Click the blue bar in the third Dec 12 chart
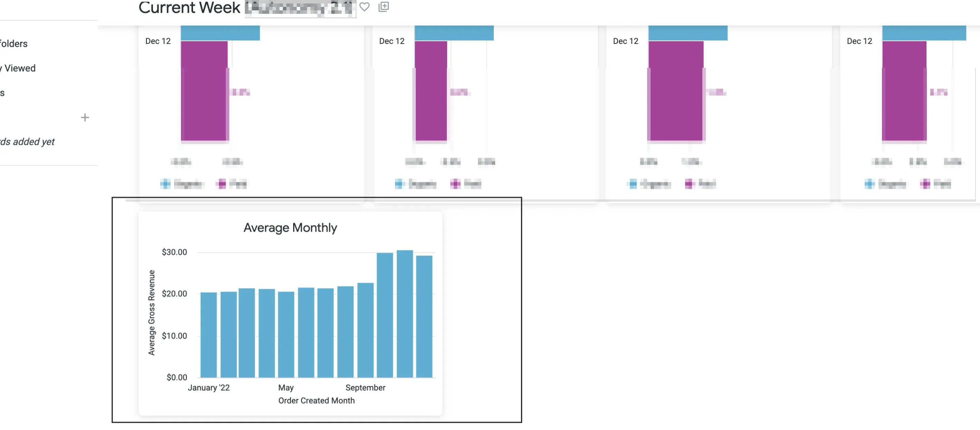Screen dimensions: 980x430 pyautogui.click(x=688, y=33)
